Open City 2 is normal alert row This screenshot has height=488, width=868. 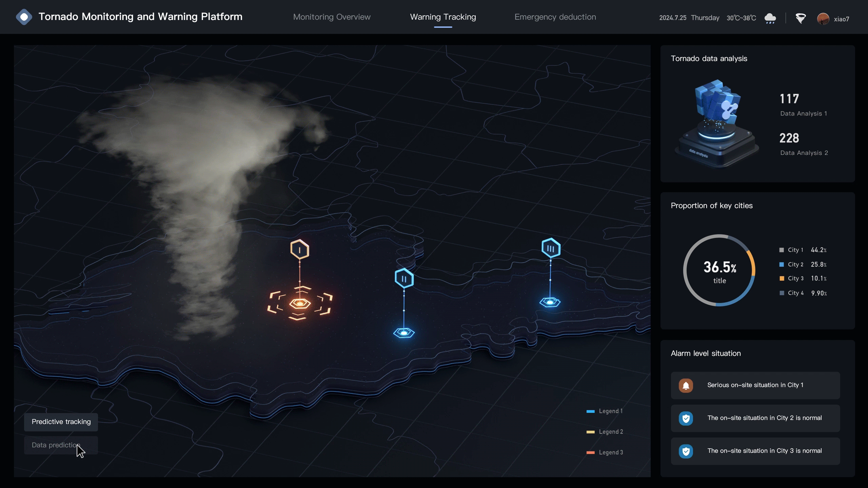[755, 418]
